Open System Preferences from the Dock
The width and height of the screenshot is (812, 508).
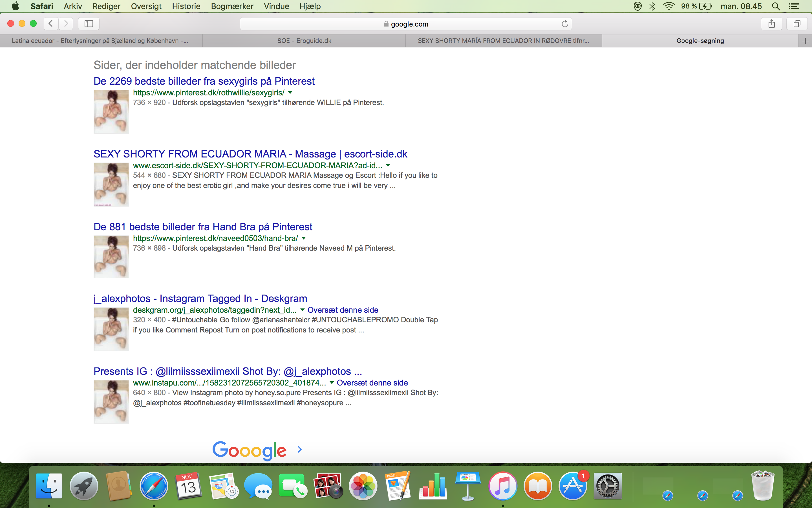(607, 486)
